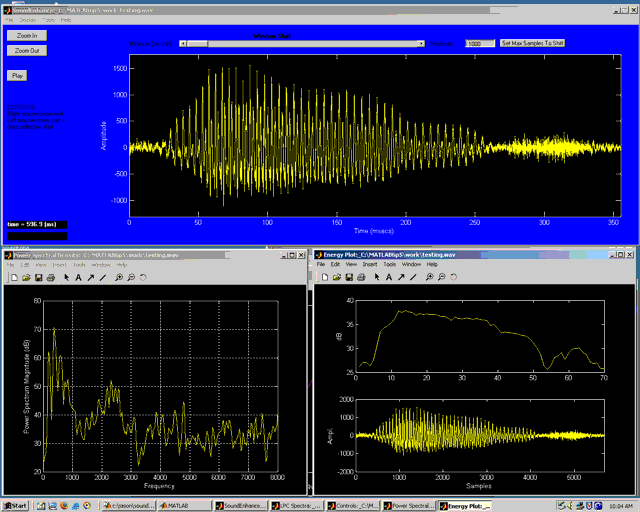640x512 pixels.
Task: Open File menu in Energy Plot window
Action: (x=322, y=265)
